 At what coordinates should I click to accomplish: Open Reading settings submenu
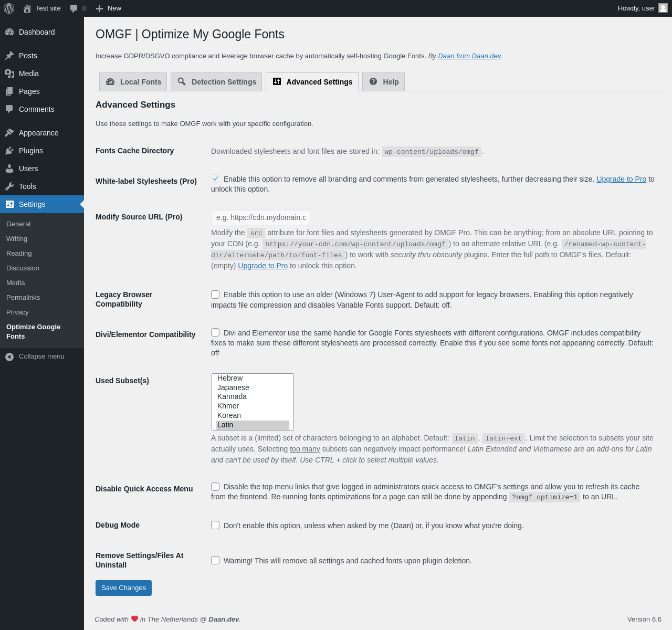click(42, 253)
